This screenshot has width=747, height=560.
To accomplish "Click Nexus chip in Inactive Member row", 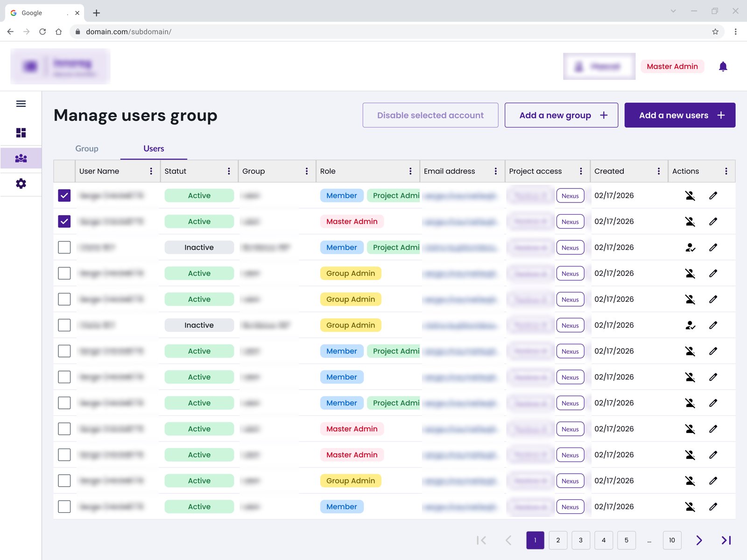I will pyautogui.click(x=570, y=248).
